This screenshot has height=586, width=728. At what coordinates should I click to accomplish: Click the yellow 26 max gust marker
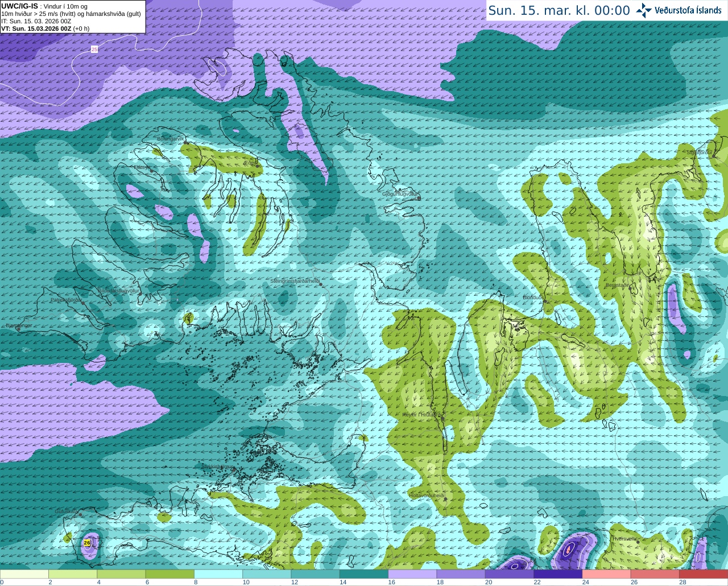pos(87,543)
